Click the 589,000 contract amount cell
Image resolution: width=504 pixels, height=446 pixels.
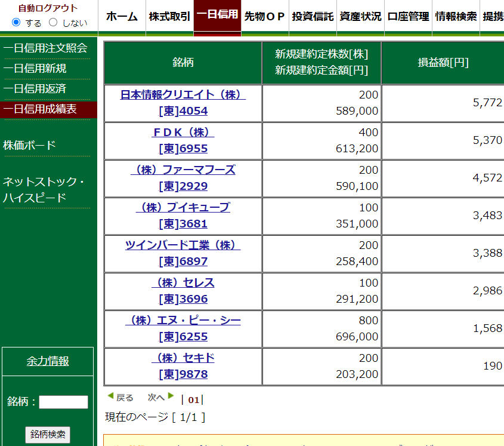pyautogui.click(x=357, y=111)
